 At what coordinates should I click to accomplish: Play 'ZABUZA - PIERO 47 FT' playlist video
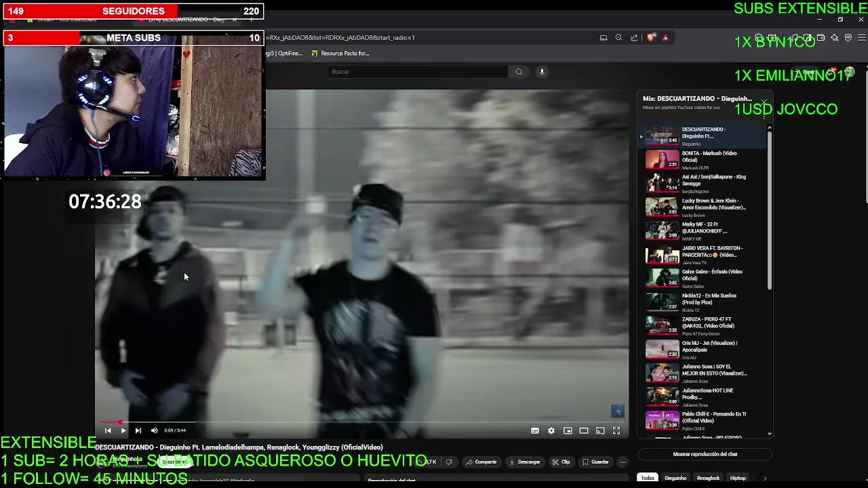pos(704,326)
